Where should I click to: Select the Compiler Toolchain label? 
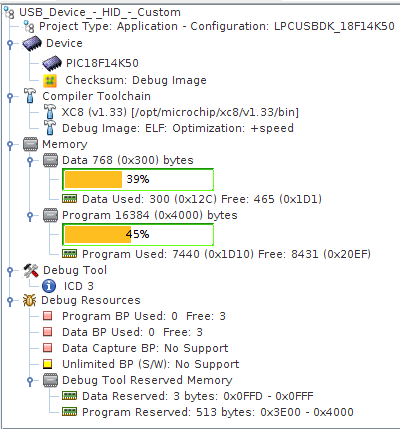96,96
